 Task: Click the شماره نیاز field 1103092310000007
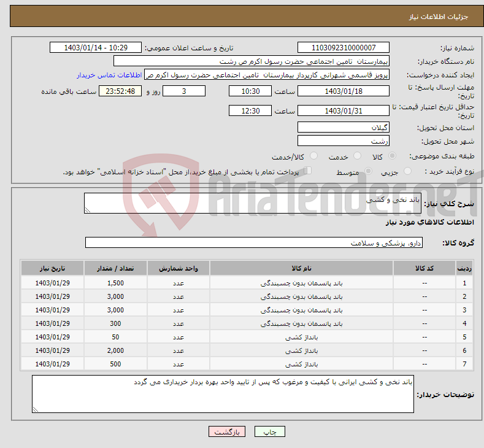click(x=344, y=47)
